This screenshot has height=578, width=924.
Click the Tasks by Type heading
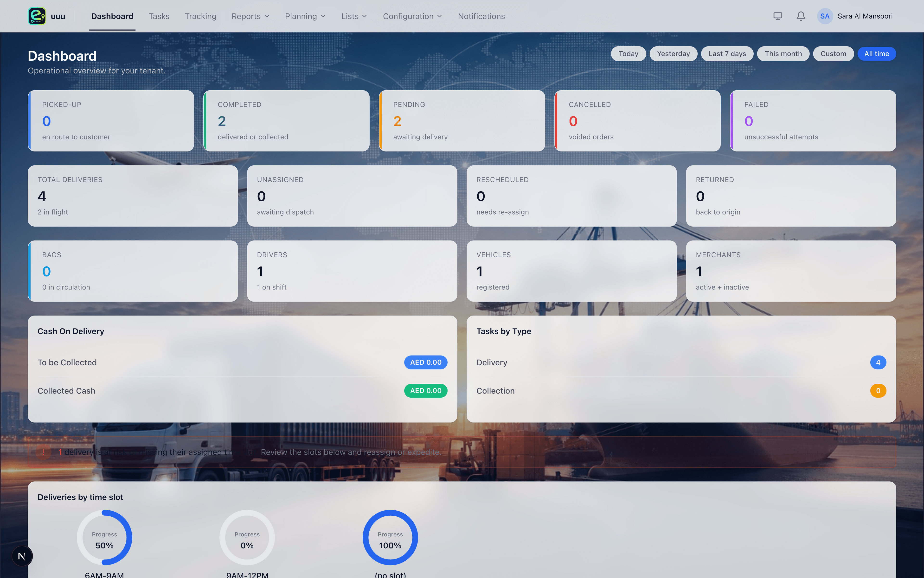(504, 331)
